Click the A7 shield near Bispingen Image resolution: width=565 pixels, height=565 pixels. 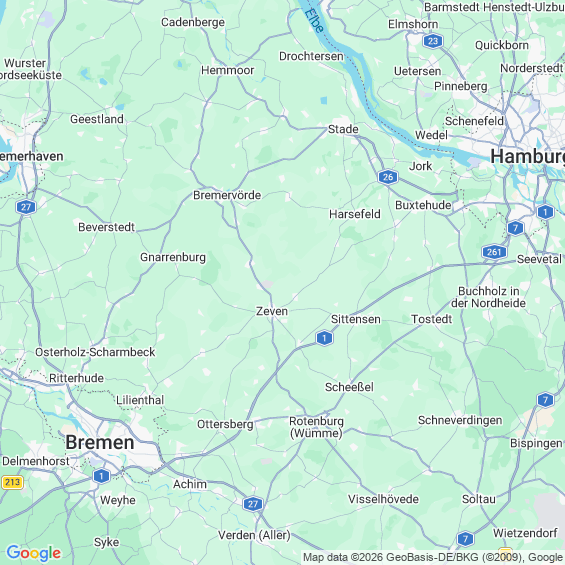pyautogui.click(x=545, y=400)
